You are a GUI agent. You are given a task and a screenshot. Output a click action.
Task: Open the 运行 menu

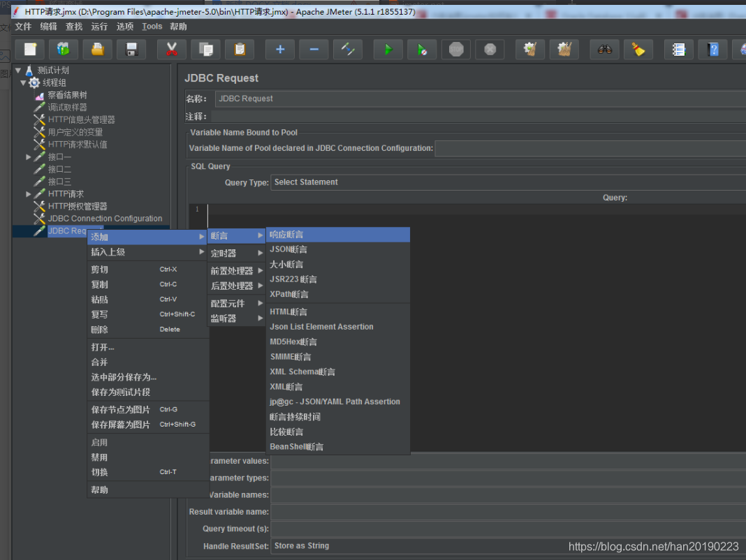coord(99,27)
